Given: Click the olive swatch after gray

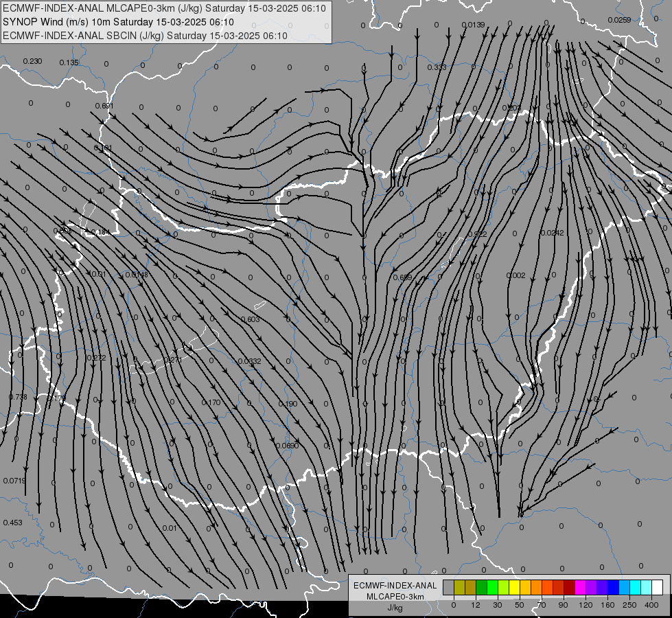Looking at the screenshot, I should click(x=459, y=588).
